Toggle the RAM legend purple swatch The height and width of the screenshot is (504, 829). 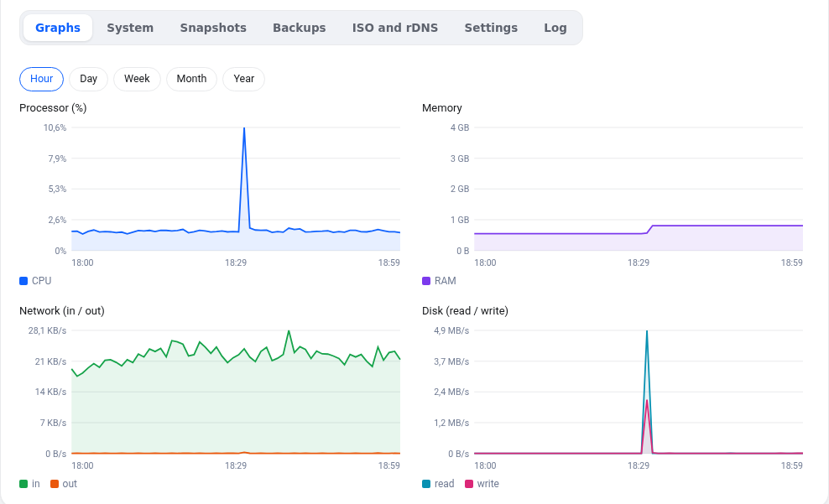(426, 281)
